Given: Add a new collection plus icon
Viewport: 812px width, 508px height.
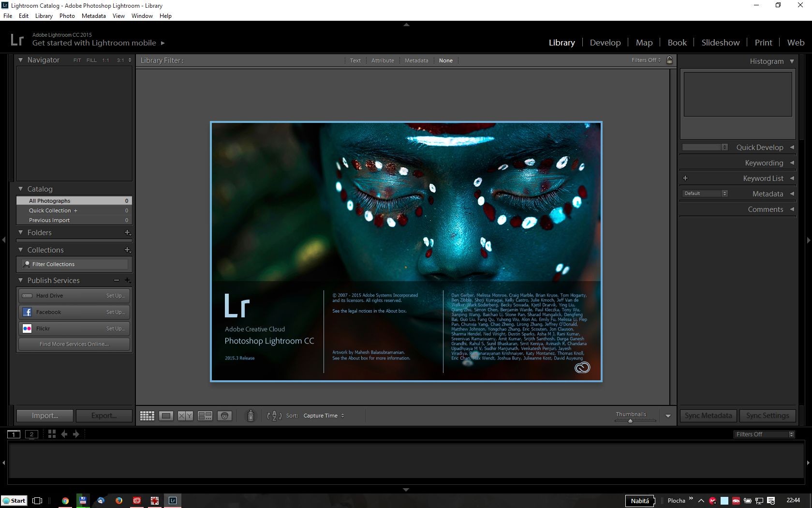Looking at the screenshot, I should [x=128, y=250].
